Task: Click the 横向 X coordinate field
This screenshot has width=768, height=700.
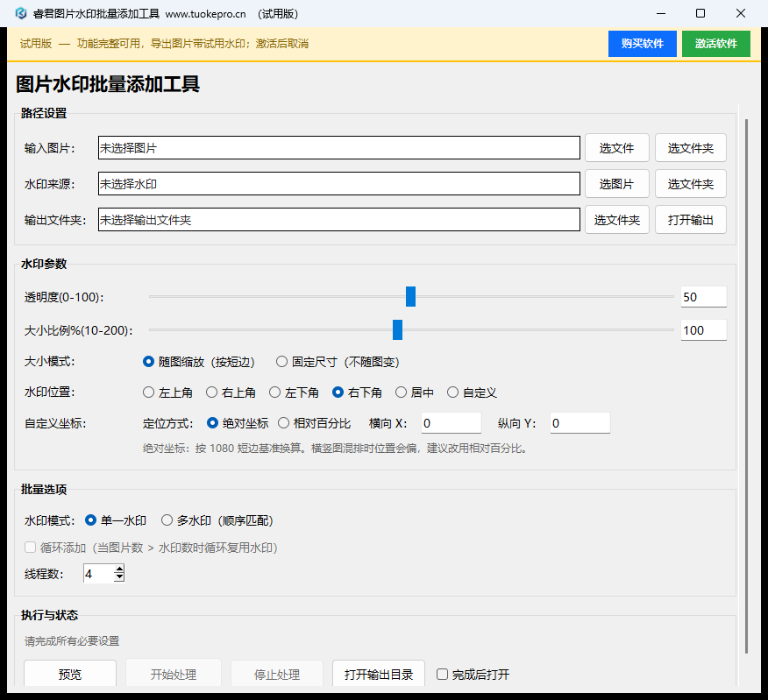Action: pyautogui.click(x=452, y=423)
